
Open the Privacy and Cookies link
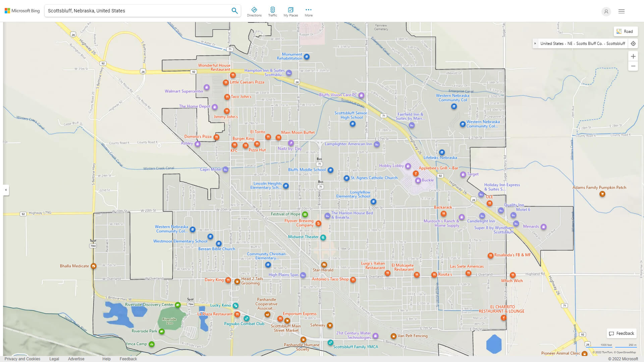coord(22,359)
